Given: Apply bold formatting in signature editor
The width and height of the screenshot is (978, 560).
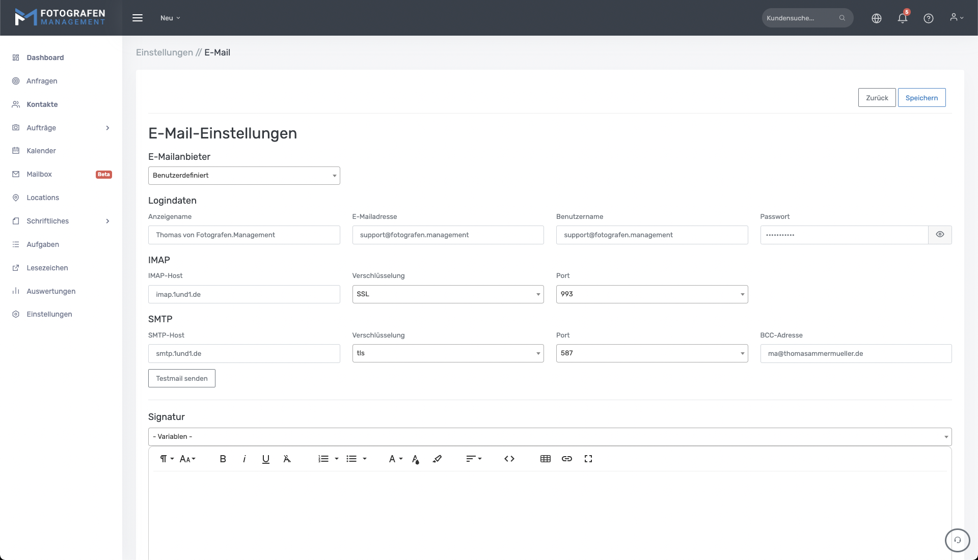Looking at the screenshot, I should point(223,459).
